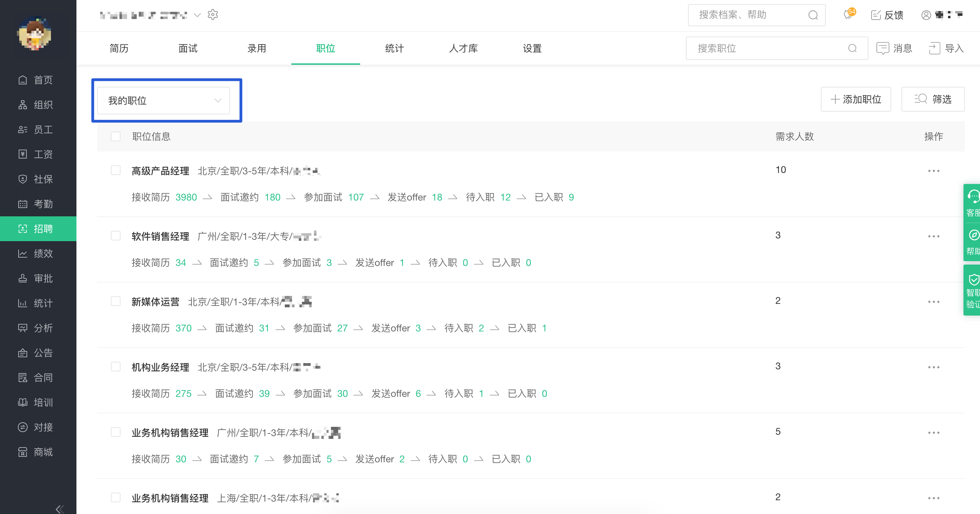Click the 导入 import button
This screenshot has width=980, height=514.
pyautogui.click(x=946, y=48)
